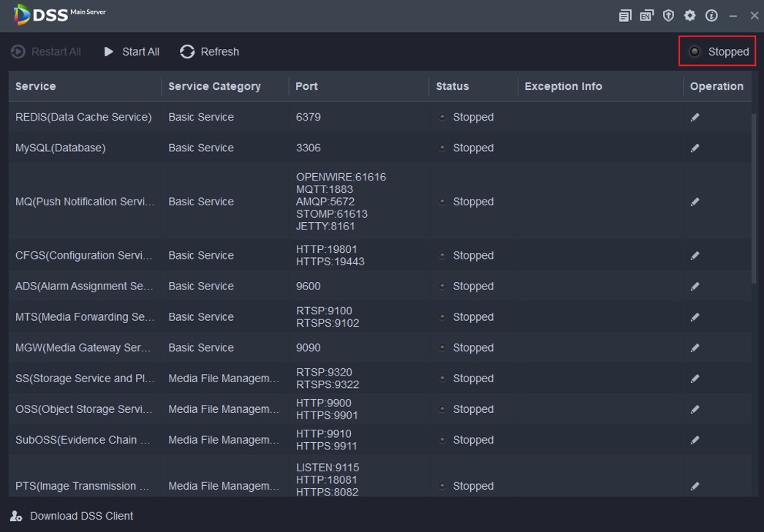Open settings gear in title bar
The width and height of the screenshot is (764, 532).
point(689,15)
